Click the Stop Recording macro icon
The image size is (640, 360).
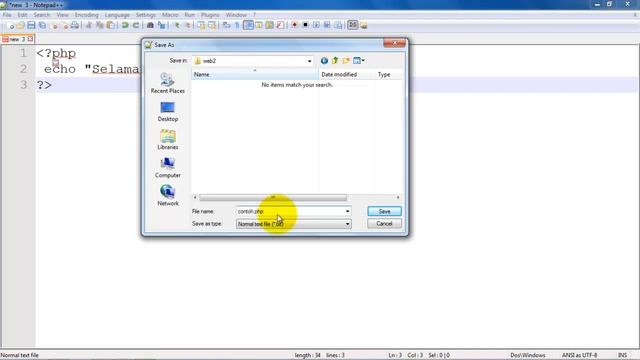pyautogui.click(x=305, y=25)
